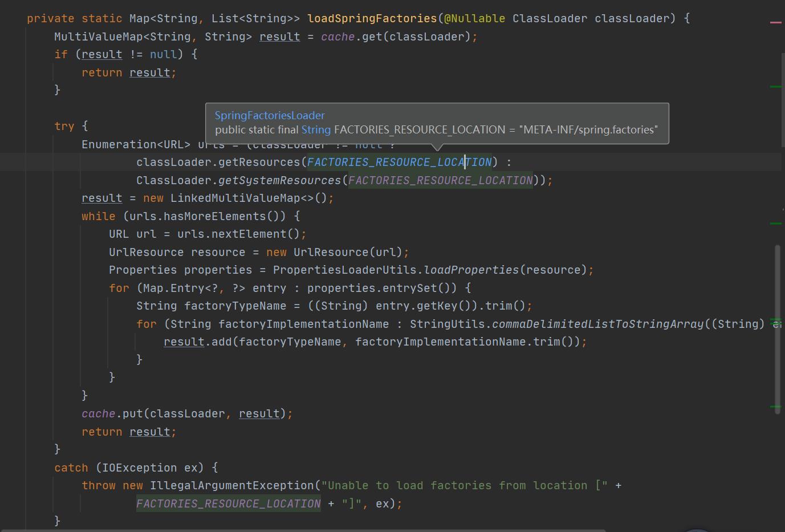
Task: Click the UrlResource constructor after new
Action: click(x=331, y=253)
